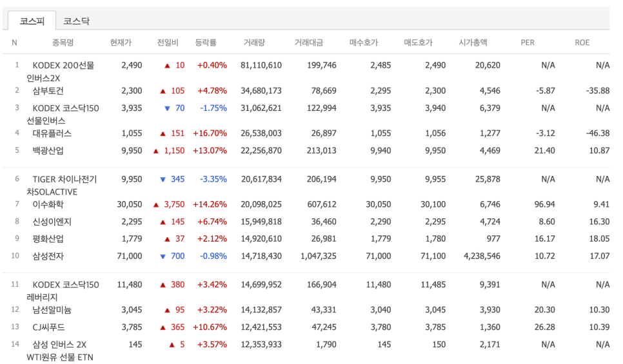Open the 백광산업 stock link
Screen dimensions: 623x364
[x=48, y=151]
